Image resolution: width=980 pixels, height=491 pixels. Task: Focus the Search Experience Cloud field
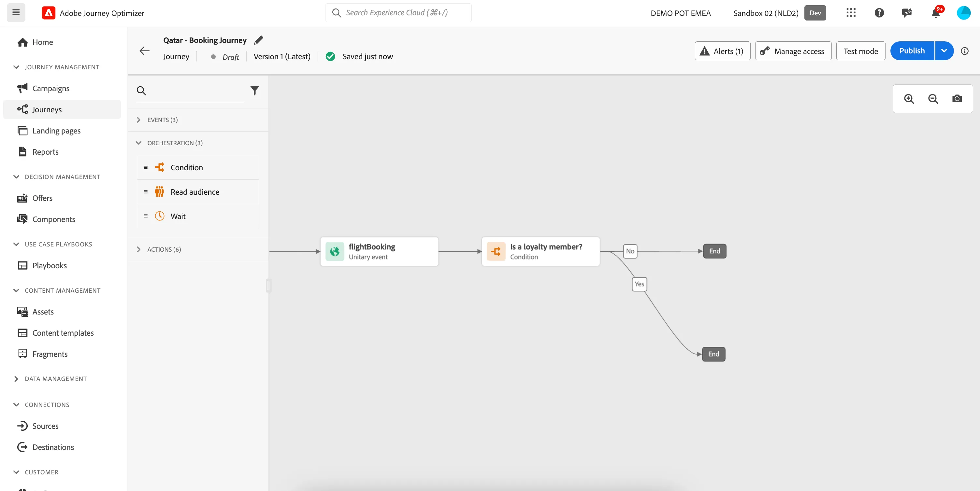pyautogui.click(x=398, y=13)
